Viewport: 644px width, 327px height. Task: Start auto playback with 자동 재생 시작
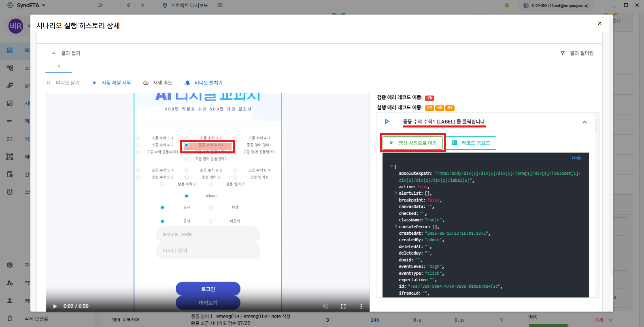tap(112, 83)
